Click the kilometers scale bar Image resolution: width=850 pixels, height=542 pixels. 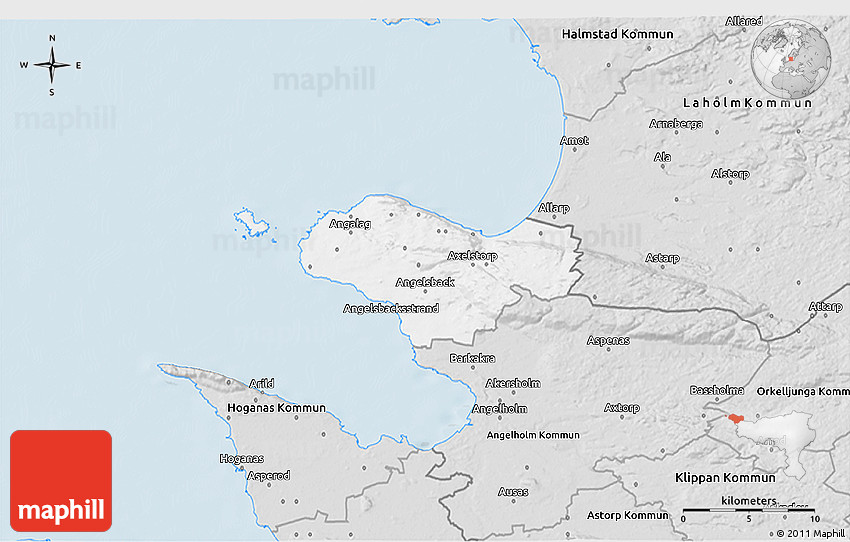(748, 510)
